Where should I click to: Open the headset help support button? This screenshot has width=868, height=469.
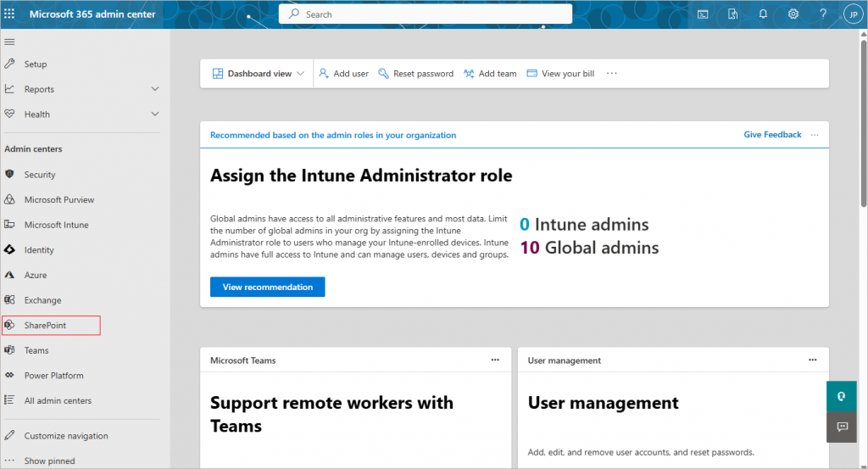point(842,396)
